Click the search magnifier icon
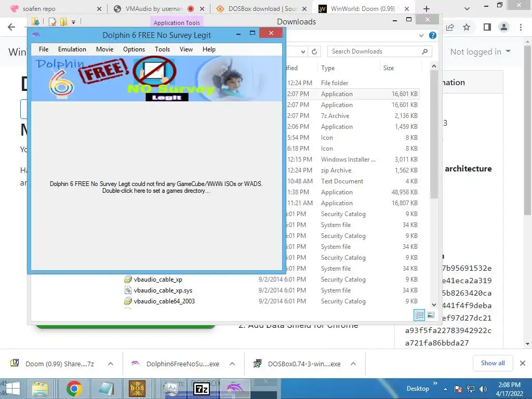Screen dimensions: 532x399 [424, 51]
